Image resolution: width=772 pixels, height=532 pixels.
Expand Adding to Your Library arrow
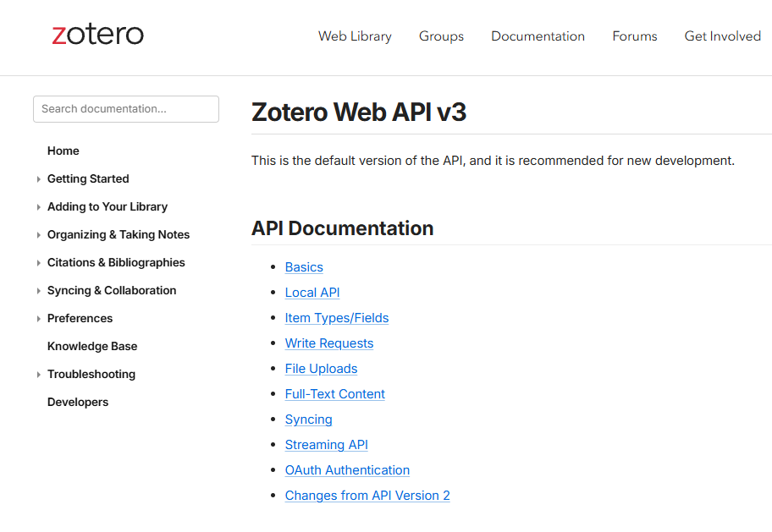tap(38, 207)
